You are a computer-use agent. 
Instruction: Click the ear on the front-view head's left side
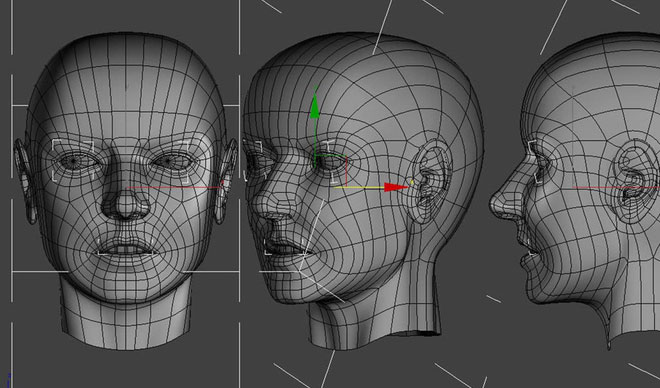[x=24, y=181]
